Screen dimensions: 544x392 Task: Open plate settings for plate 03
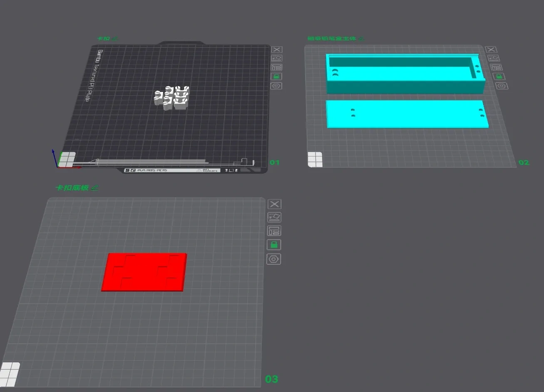coord(273,259)
